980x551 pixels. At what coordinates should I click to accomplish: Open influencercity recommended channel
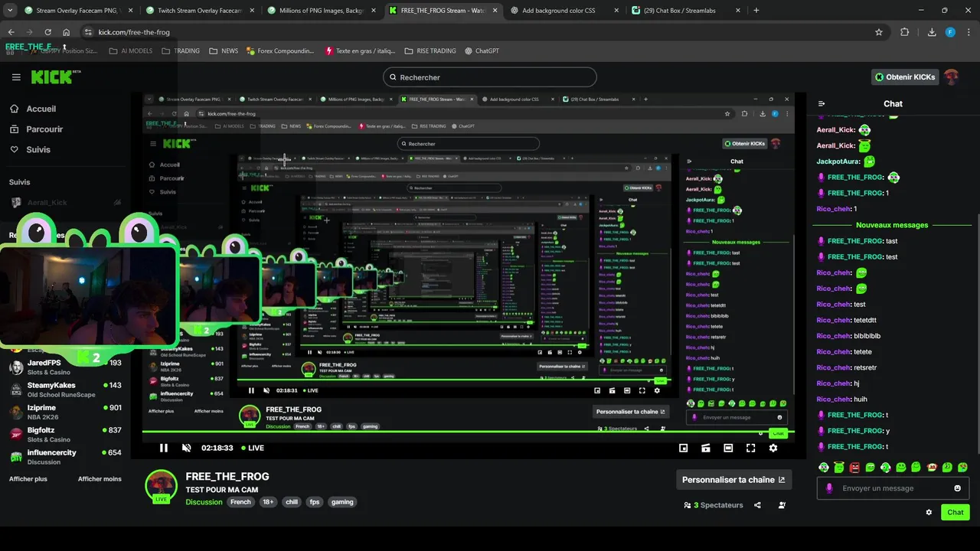click(65, 457)
